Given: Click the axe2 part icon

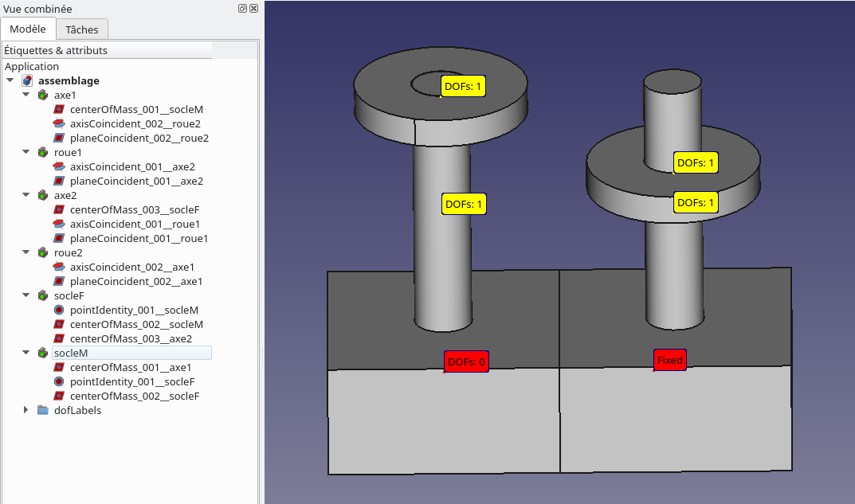Looking at the screenshot, I should click(43, 196).
